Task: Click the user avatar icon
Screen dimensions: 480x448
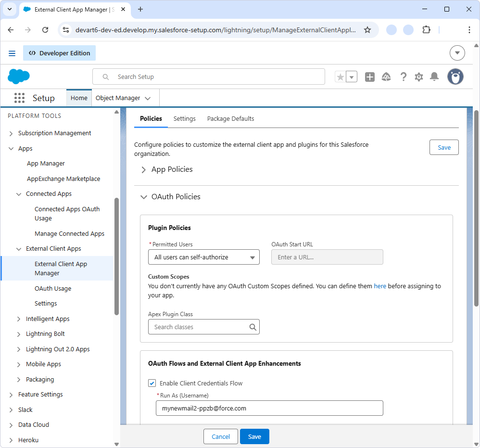Action: pos(455,77)
